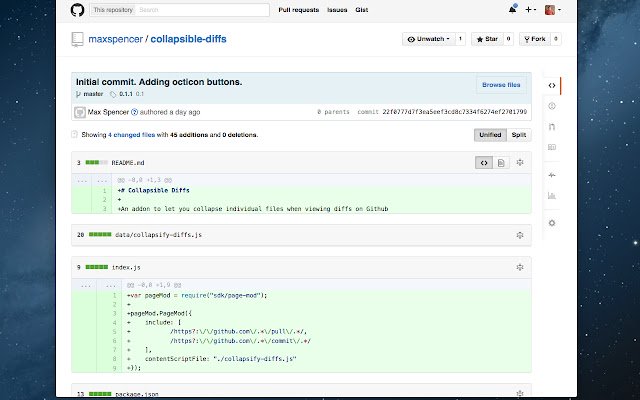Open Gist in top navigation
The height and width of the screenshot is (400, 640).
coord(362,10)
